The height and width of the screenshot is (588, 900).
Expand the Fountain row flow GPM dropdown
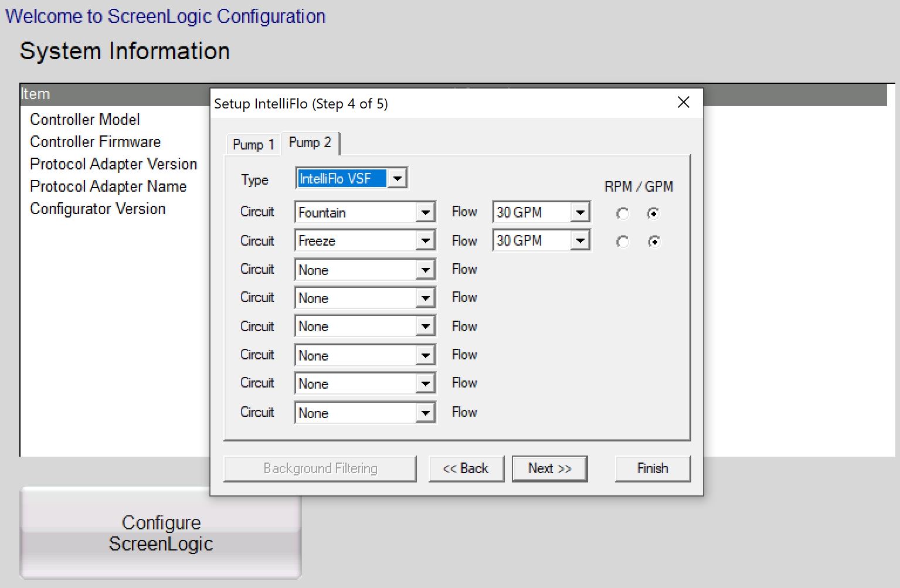pos(580,212)
